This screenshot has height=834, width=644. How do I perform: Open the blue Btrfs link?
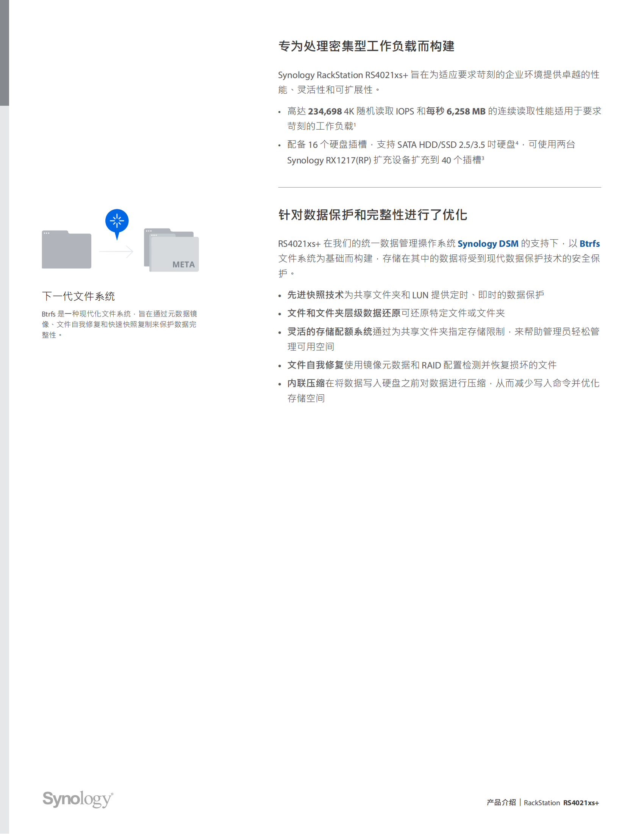point(589,244)
